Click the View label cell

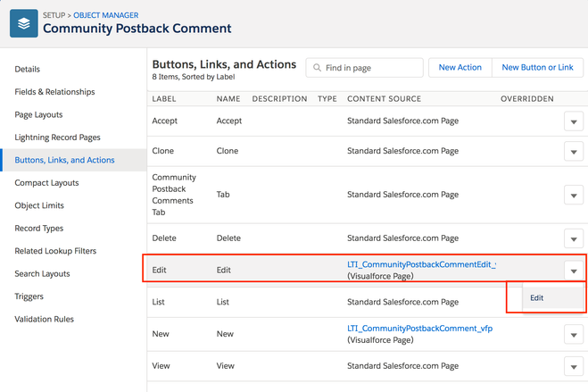click(x=161, y=366)
